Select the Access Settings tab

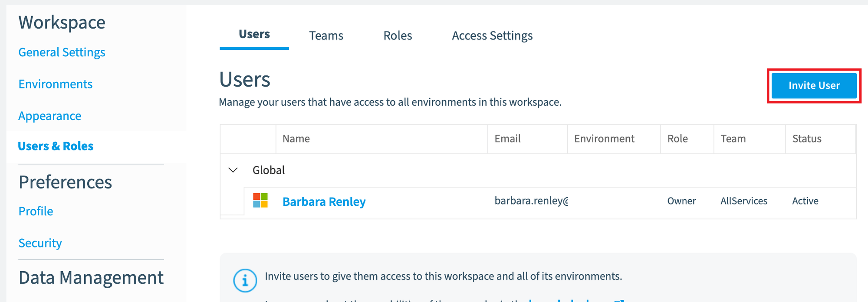coord(492,36)
